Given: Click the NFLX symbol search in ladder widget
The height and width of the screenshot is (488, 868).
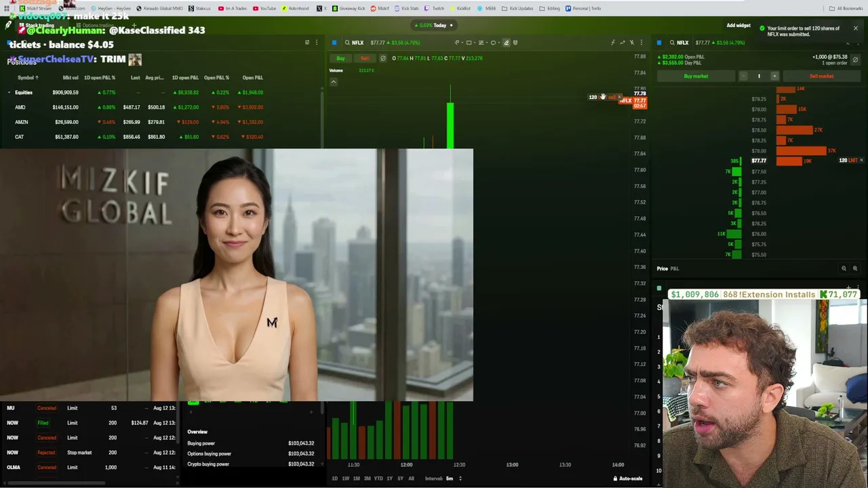Looking at the screenshot, I should coord(679,43).
